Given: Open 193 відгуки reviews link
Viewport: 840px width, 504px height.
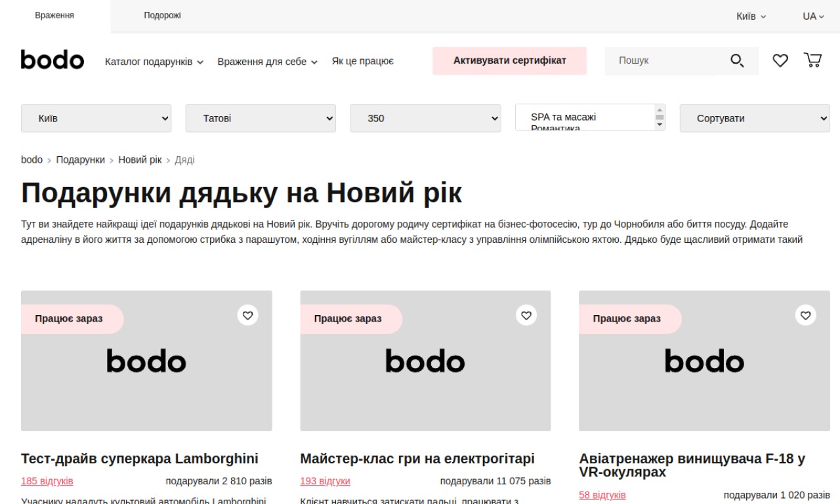Looking at the screenshot, I should click(325, 481).
